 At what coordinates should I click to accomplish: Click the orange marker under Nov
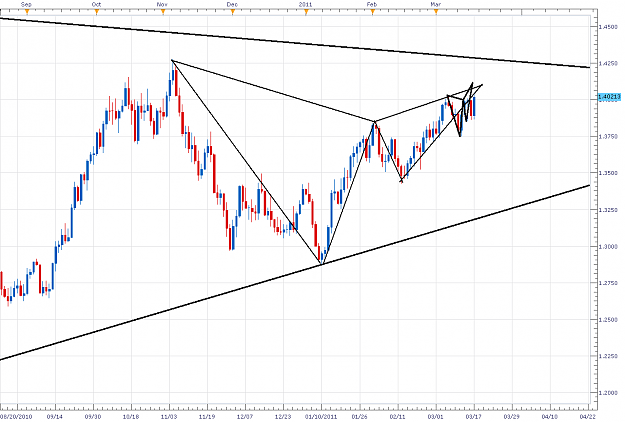(163, 12)
